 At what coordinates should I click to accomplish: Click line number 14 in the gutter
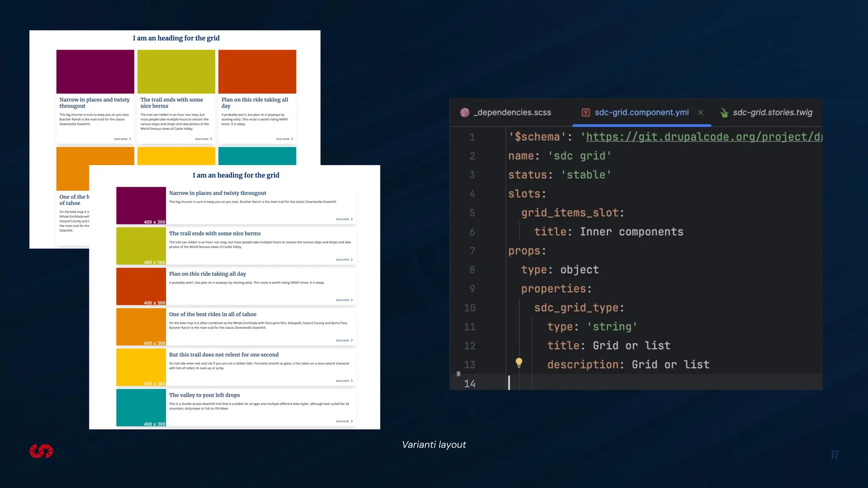pos(470,384)
